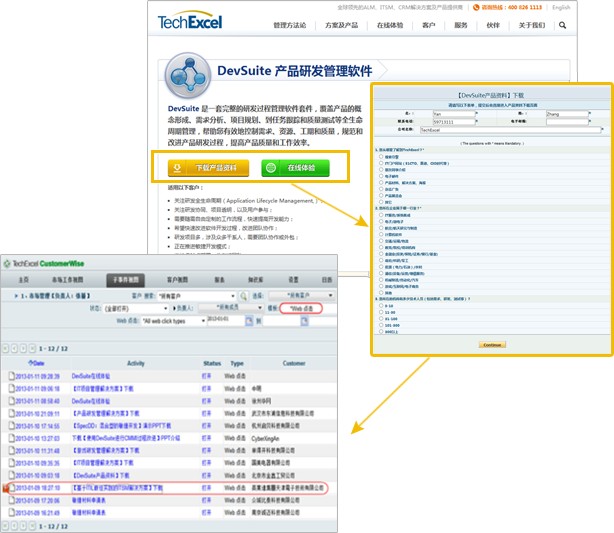Open 关于我们 menu on TechExcel site
This screenshot has height=533, width=614.
point(532,25)
